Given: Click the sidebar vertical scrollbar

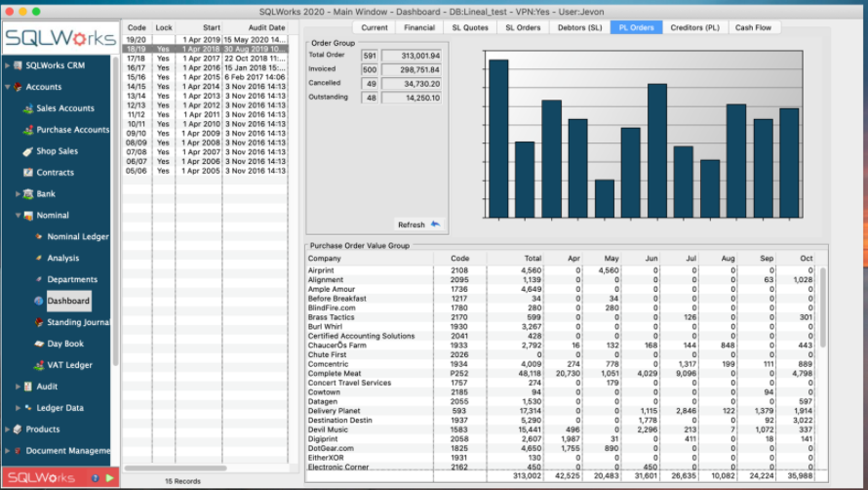Looking at the screenshot, I should (116, 211).
